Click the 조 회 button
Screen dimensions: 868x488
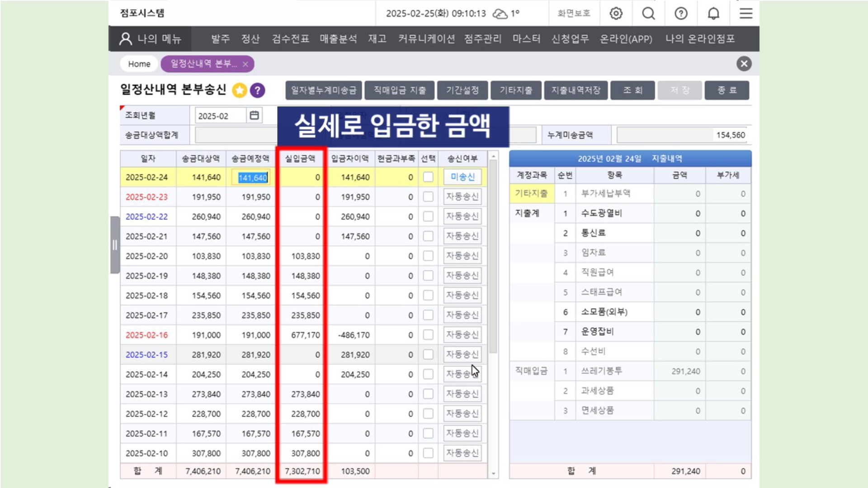pyautogui.click(x=632, y=90)
